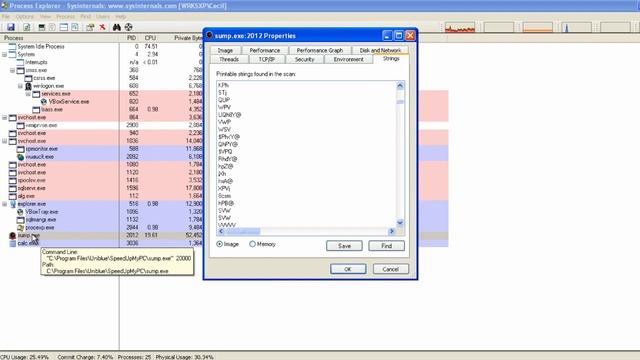This screenshot has height=360, width=640.
Task: Select the Image radio button
Action: (x=220, y=244)
